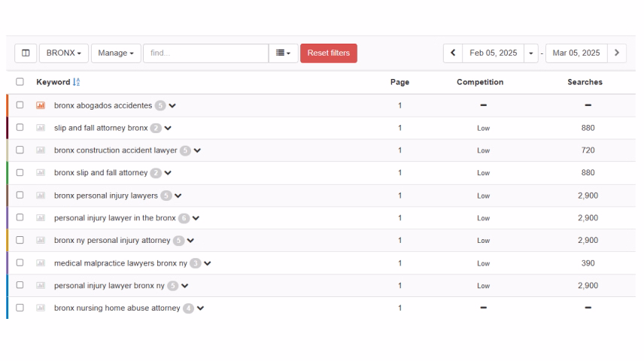Screen dimensions: 644x361
Task: Open chart for slip and fall attorney bronx
Action: point(41,128)
